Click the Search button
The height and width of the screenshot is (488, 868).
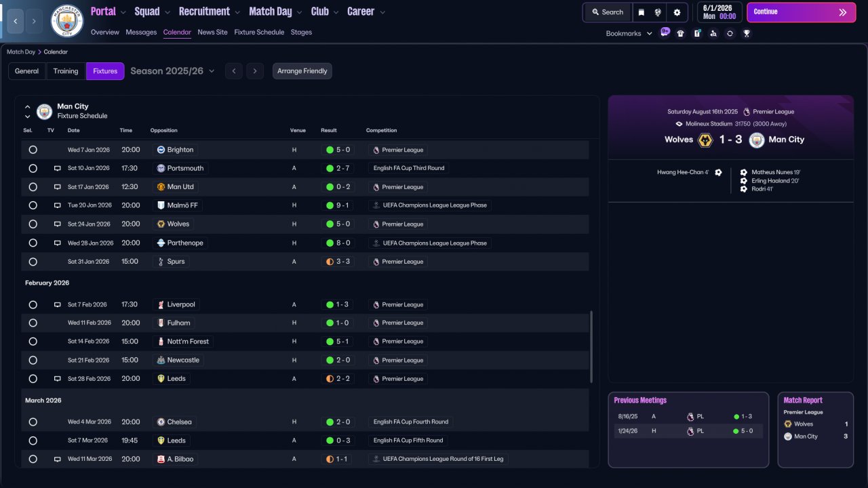pyautogui.click(x=608, y=12)
